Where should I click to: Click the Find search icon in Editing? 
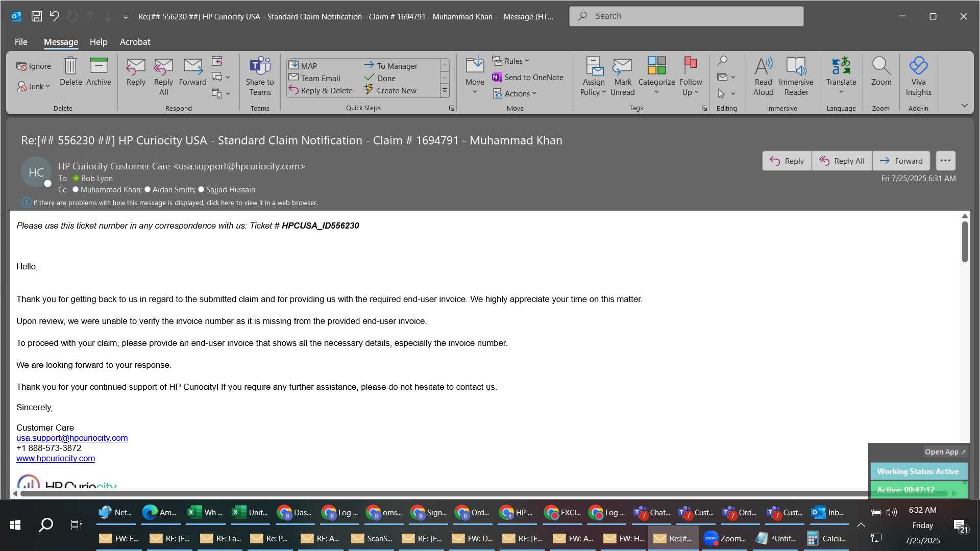722,61
